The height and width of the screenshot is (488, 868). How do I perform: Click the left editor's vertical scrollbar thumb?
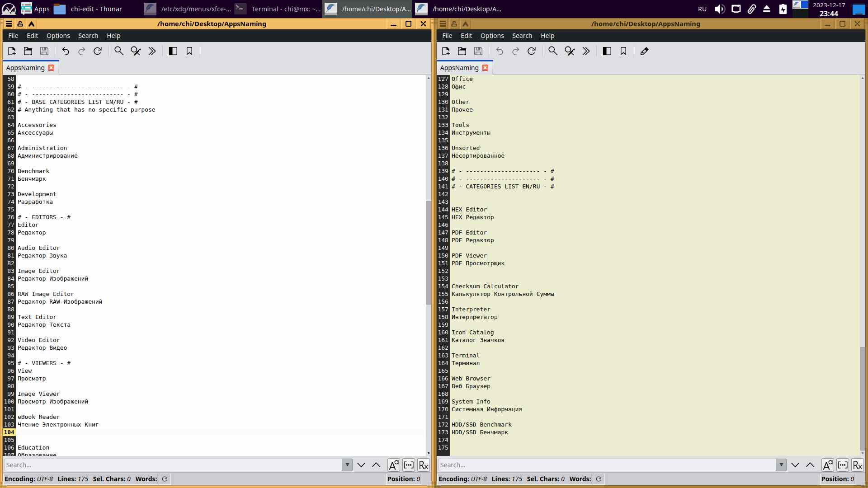(x=428, y=253)
